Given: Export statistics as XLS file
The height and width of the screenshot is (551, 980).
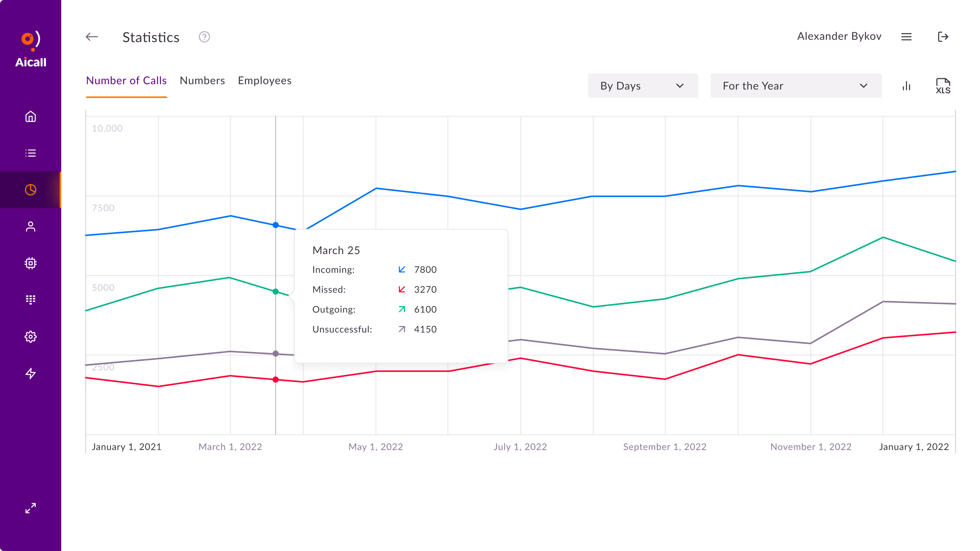Looking at the screenshot, I should pos(943,86).
